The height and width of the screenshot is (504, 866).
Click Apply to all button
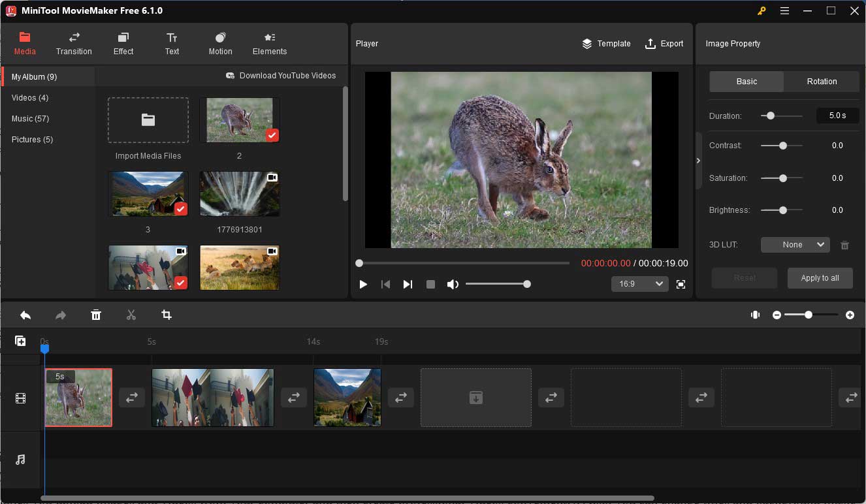[820, 277]
